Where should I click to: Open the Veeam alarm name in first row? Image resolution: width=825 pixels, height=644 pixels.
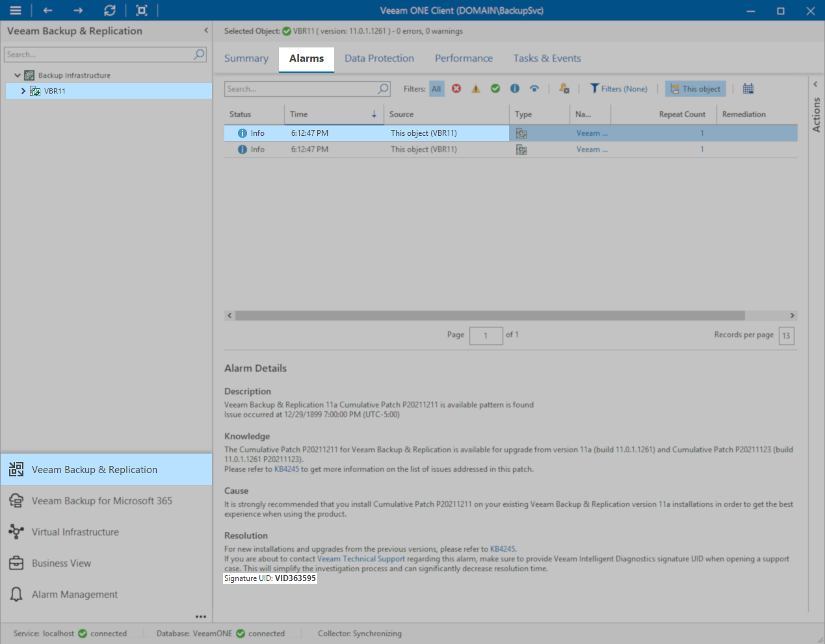click(592, 133)
